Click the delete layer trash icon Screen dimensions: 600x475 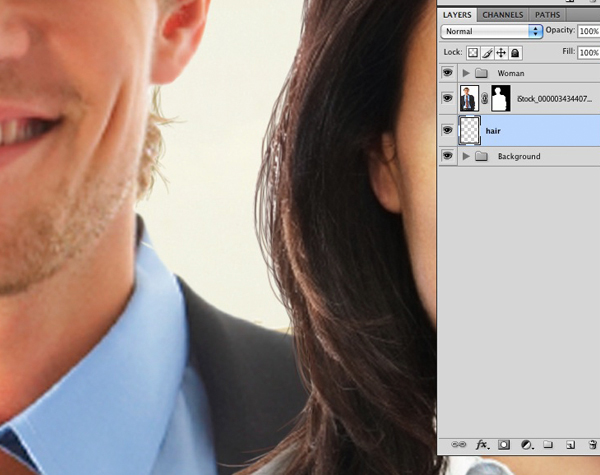pyautogui.click(x=592, y=444)
